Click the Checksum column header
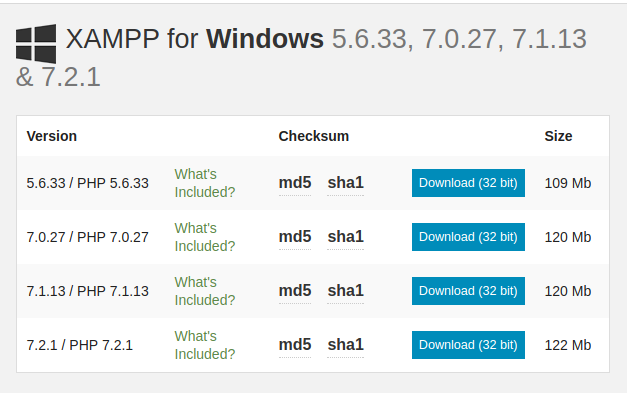627x393 pixels. [x=314, y=136]
